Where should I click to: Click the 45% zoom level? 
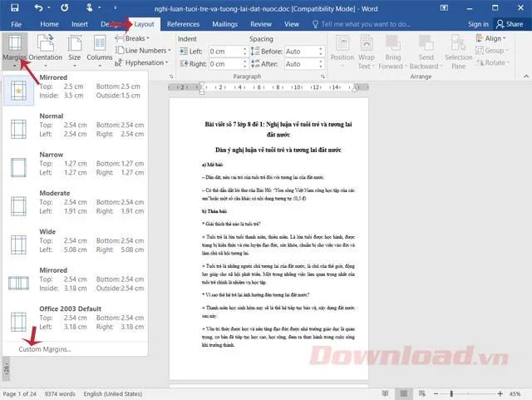click(515, 394)
